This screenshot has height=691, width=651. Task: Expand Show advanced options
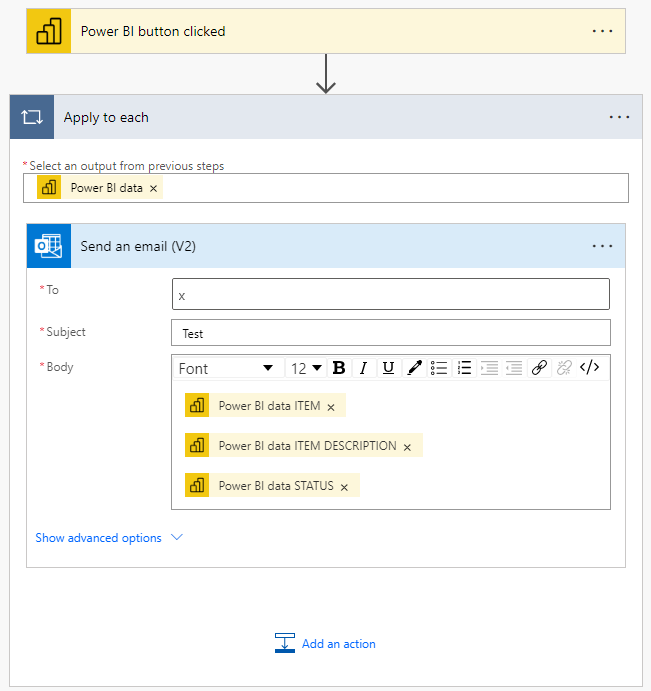109,538
